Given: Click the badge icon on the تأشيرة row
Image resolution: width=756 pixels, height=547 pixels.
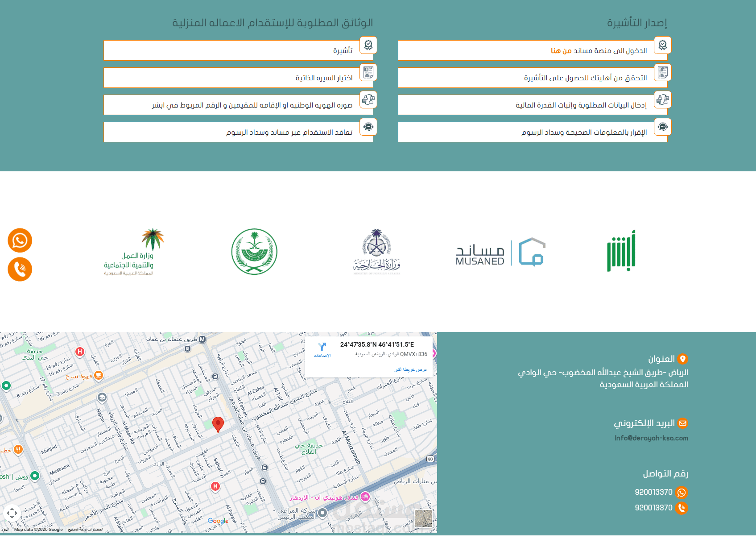Looking at the screenshot, I should point(368,45).
